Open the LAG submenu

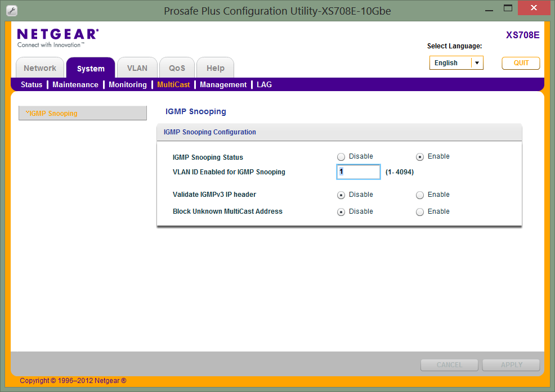[x=265, y=84]
